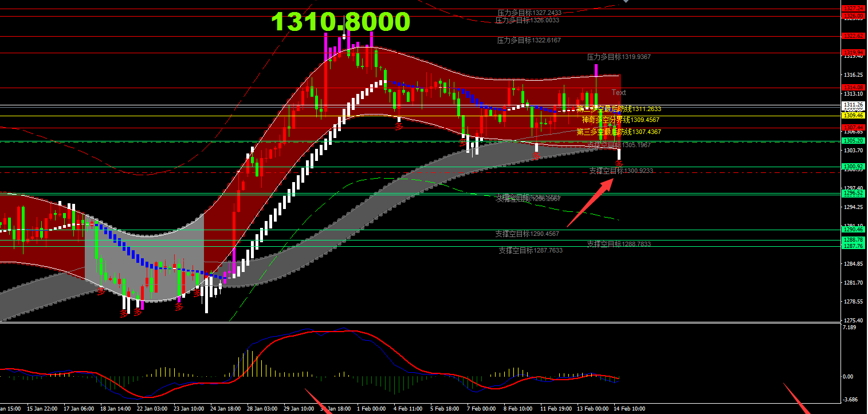
Task: Click the 4 Feb 11:00 time label
Action: pyautogui.click(x=408, y=409)
